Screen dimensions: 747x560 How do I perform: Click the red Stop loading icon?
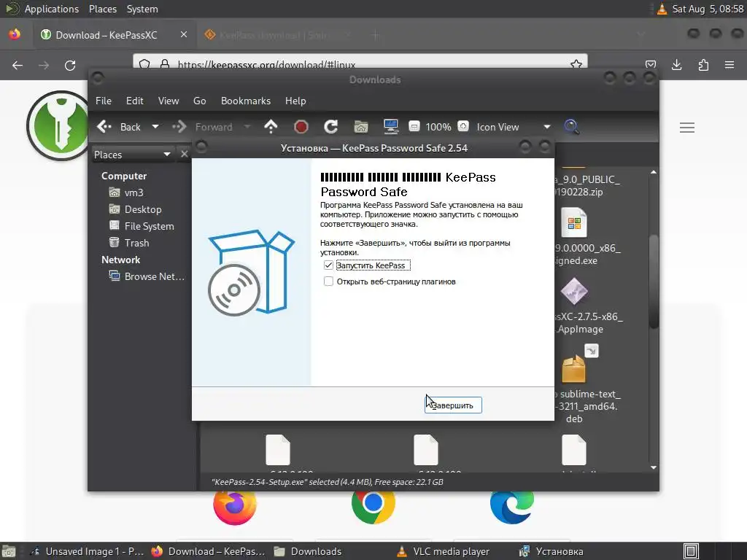pyautogui.click(x=301, y=127)
